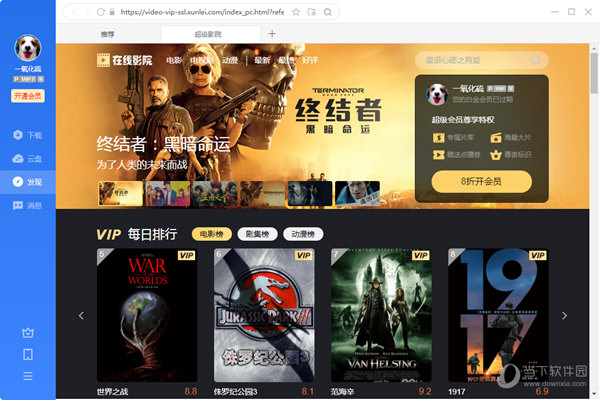Open the hamburger main menu in sidebar
The image size is (600, 400).
coord(28,376)
